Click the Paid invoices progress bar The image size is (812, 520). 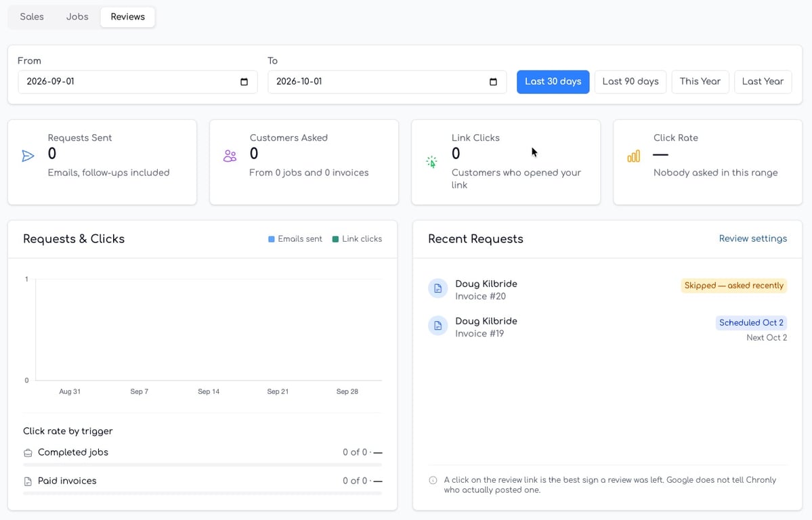click(x=202, y=494)
